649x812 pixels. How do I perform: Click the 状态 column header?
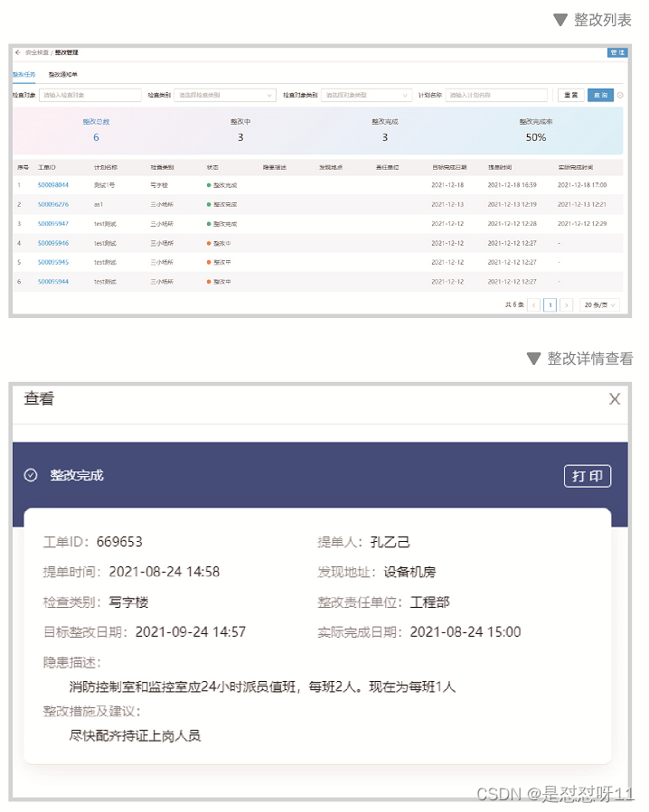click(x=212, y=167)
